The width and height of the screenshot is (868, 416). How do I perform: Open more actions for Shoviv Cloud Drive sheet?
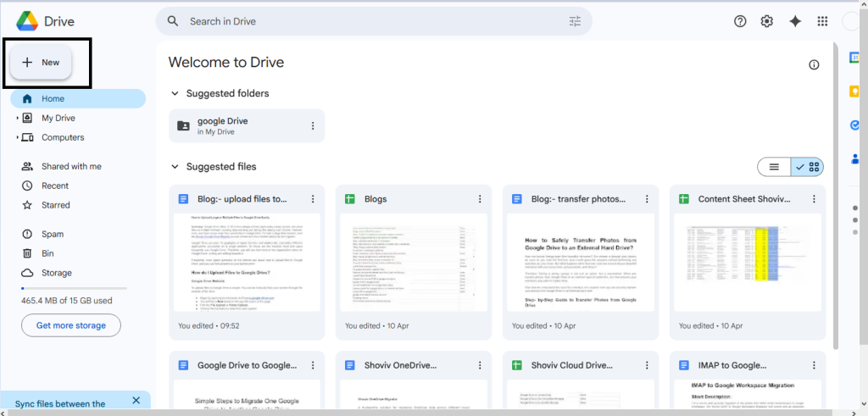[647, 366]
